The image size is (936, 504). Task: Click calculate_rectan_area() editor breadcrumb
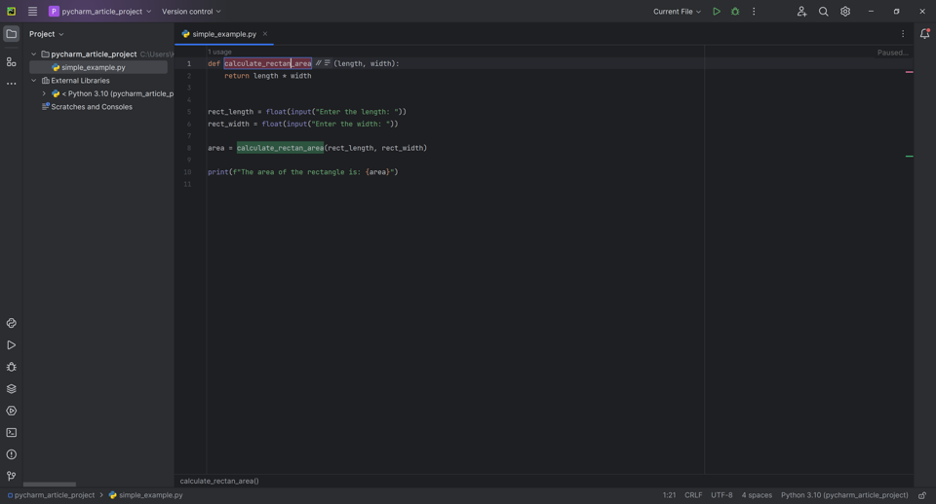click(219, 481)
